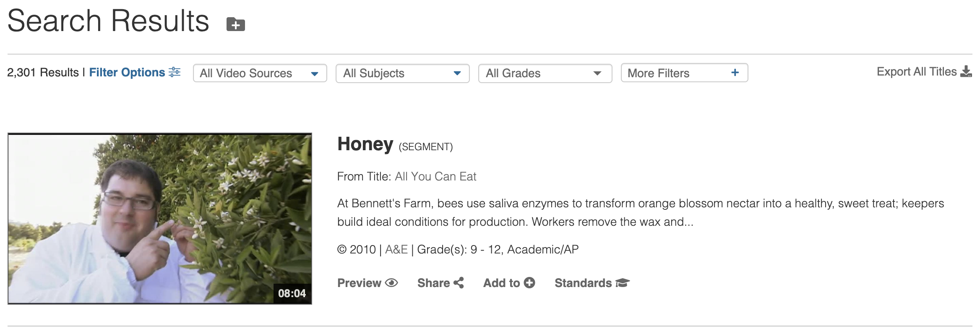The image size is (980, 329).
Task: Click the Standards graduation cap icon
Action: click(623, 283)
